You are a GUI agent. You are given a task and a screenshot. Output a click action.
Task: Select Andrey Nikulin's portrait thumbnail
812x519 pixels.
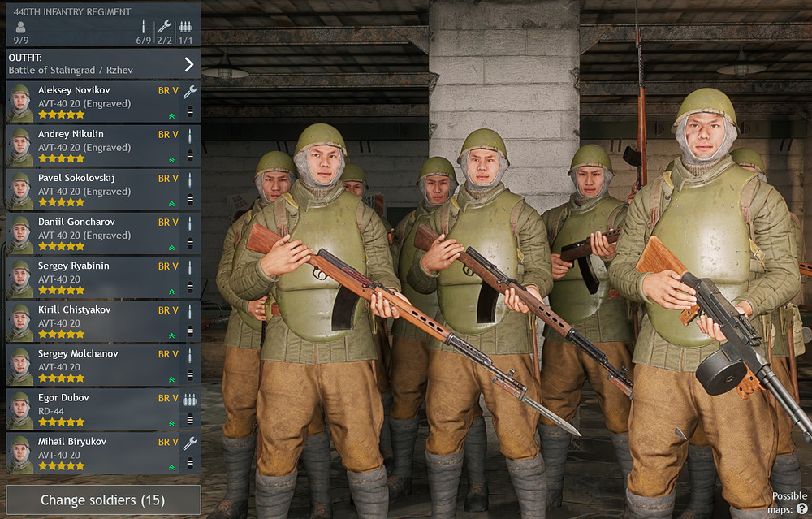tap(20, 146)
